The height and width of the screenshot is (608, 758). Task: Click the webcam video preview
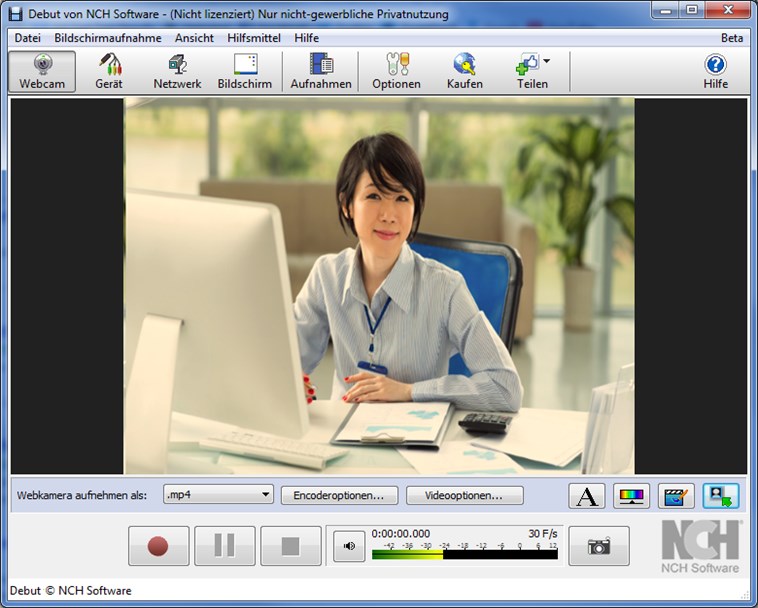[x=379, y=286]
